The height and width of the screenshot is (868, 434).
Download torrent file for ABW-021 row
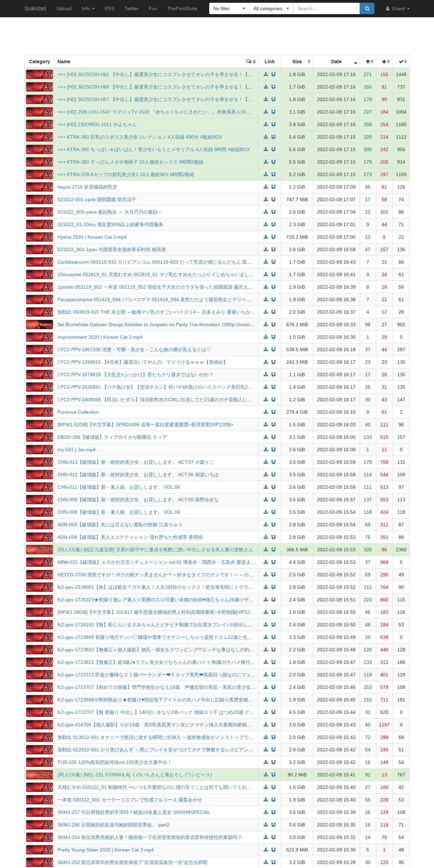click(x=266, y=562)
